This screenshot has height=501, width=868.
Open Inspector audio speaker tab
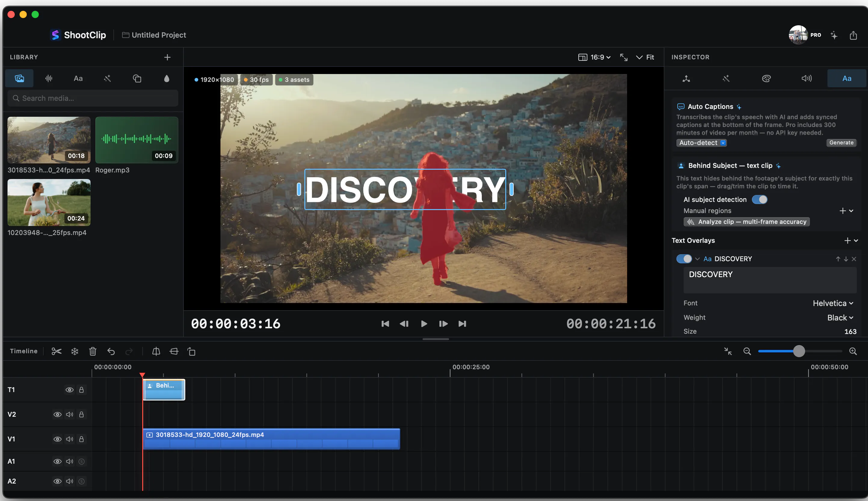coord(806,79)
